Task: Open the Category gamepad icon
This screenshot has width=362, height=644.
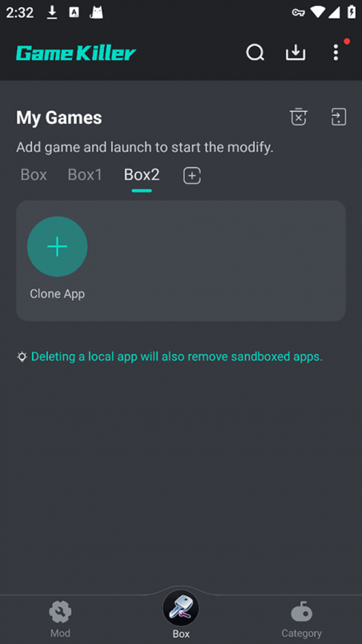Action: click(301, 612)
